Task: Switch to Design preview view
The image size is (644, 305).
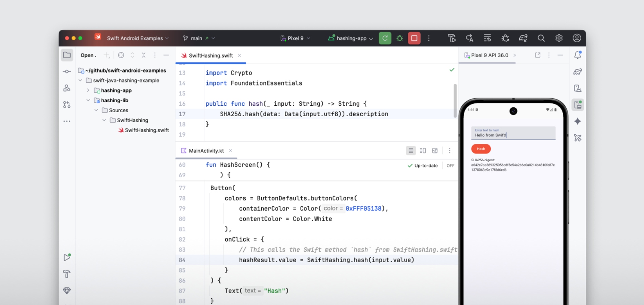Action: click(435, 150)
